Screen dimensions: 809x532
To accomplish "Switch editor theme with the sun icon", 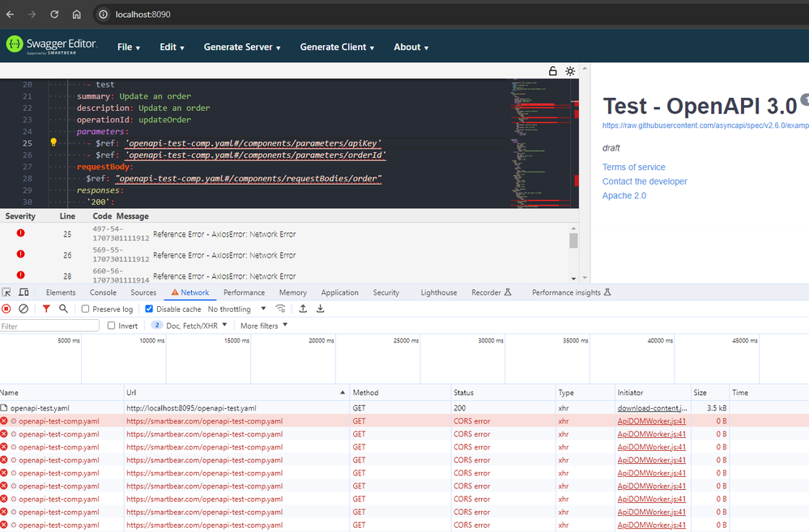I will pyautogui.click(x=570, y=71).
